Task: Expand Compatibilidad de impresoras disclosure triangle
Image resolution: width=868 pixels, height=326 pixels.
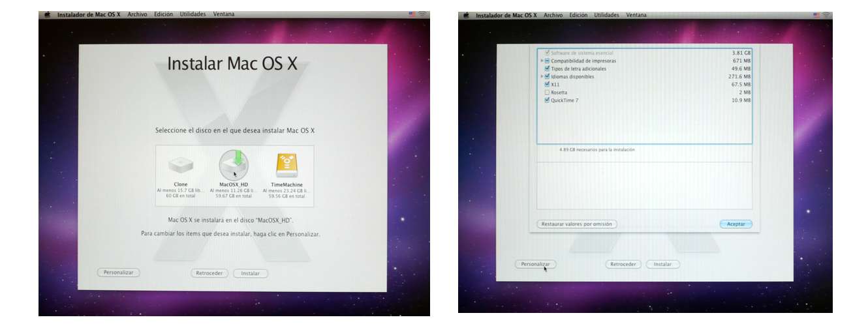Action: tap(541, 61)
